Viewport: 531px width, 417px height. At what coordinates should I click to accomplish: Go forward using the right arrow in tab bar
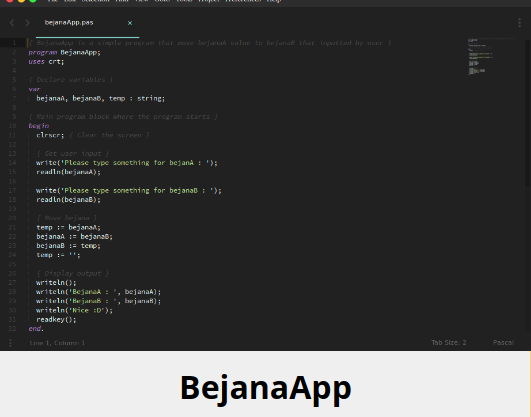pyautogui.click(x=27, y=23)
